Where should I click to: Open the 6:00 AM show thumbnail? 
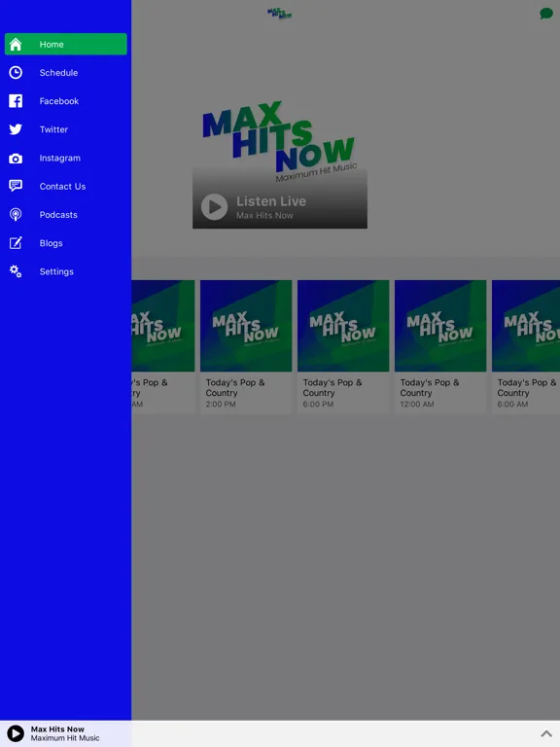point(526,326)
